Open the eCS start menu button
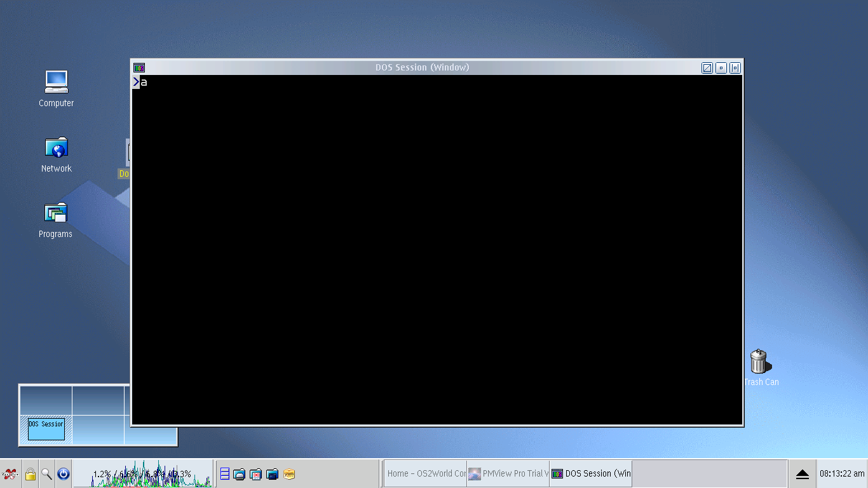 (10, 474)
